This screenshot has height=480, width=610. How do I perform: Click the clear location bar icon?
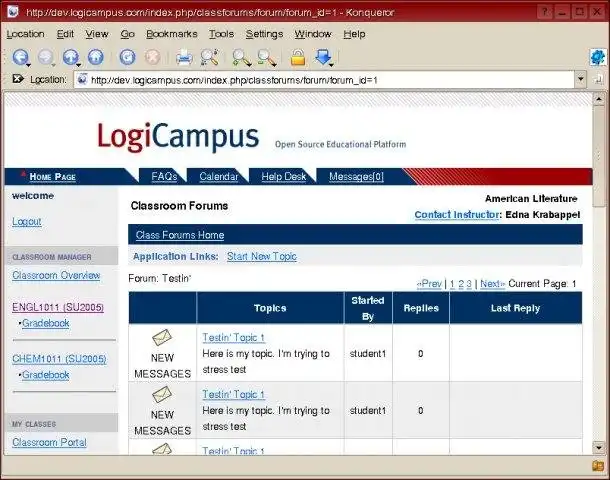coord(18,79)
